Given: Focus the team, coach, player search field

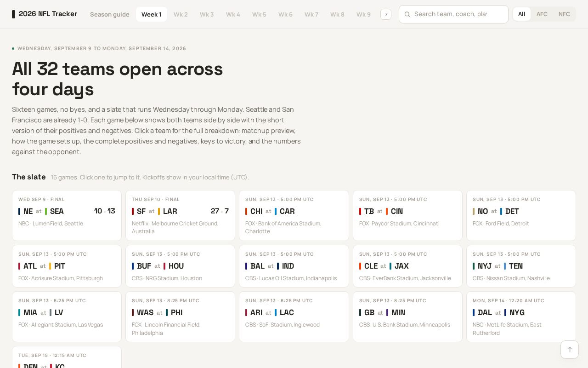Looking at the screenshot, I should (453, 14).
